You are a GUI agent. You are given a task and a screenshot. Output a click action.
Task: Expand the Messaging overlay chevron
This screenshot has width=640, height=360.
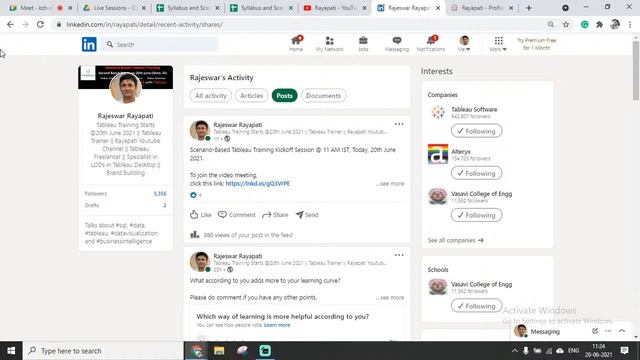[x=622, y=331]
